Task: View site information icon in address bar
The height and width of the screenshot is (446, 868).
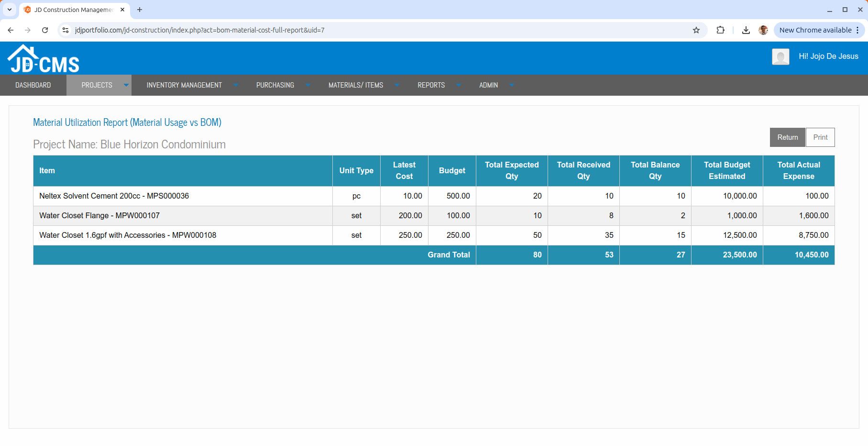Action: coord(66,30)
